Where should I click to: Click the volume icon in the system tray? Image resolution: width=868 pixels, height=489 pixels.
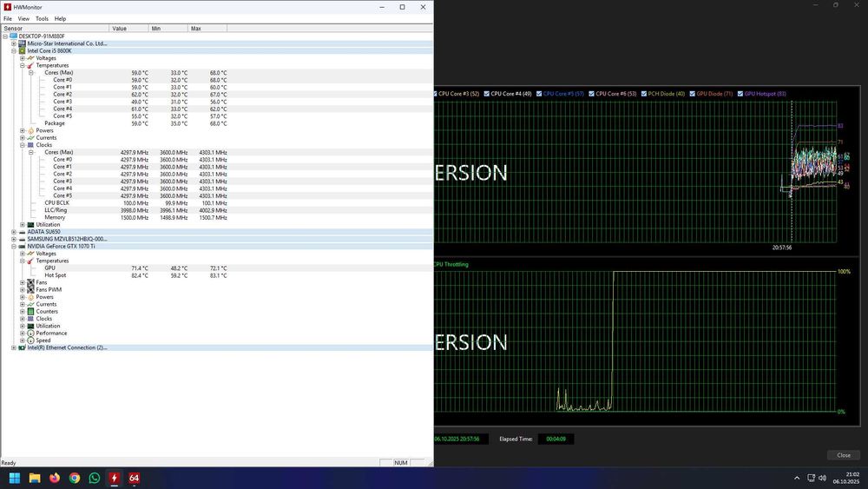[x=823, y=478]
